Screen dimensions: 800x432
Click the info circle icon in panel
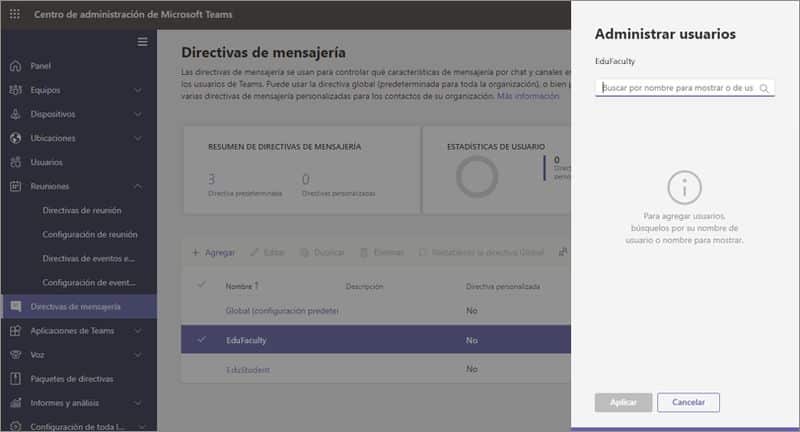click(x=684, y=187)
